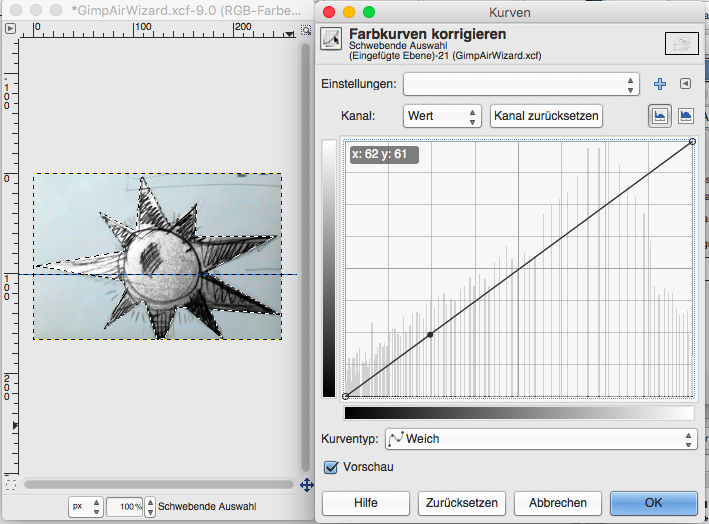
Task: Click the zoom-on-resize icon at ruler top right
Action: click(306, 30)
